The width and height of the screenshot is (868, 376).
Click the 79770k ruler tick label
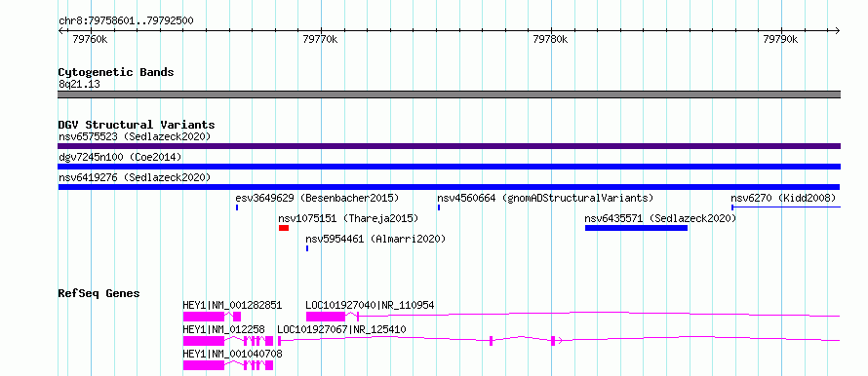tap(321, 39)
